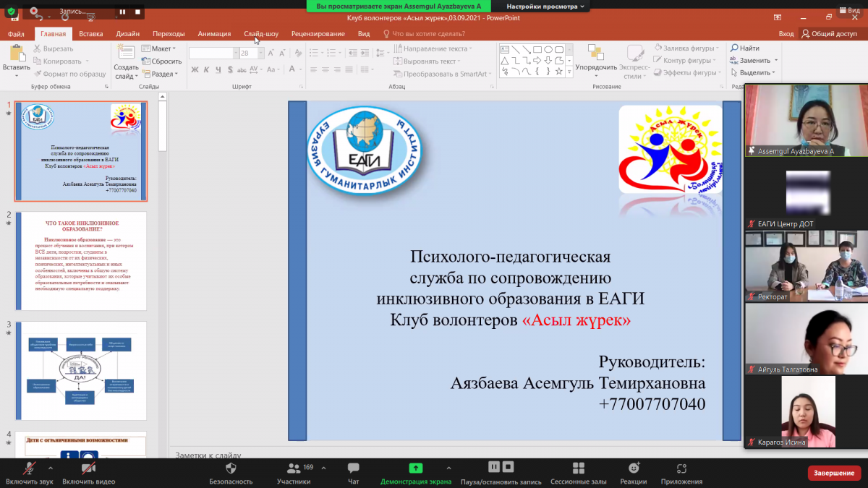Open Breakout Rooms (Сессионные залы)

578,474
